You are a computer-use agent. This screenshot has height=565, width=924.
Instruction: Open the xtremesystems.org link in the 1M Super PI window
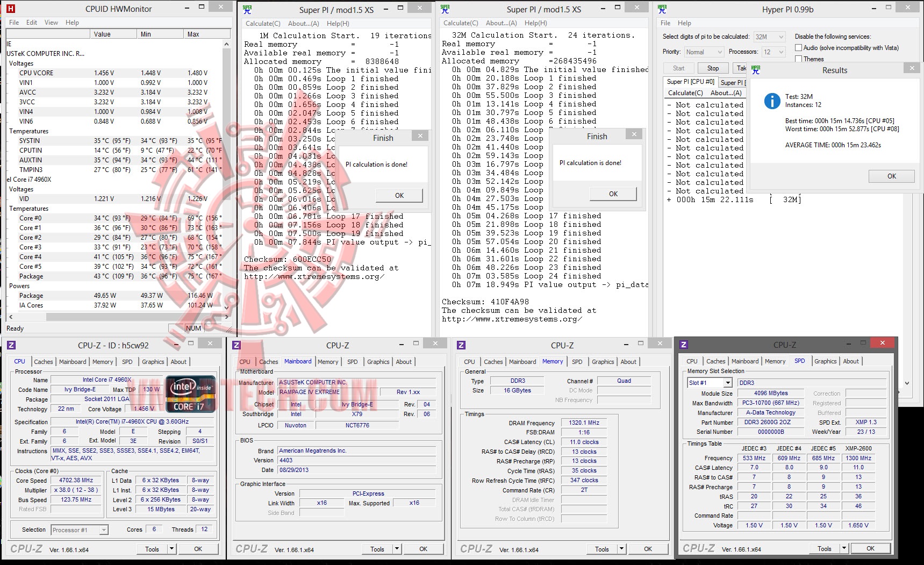point(314,277)
